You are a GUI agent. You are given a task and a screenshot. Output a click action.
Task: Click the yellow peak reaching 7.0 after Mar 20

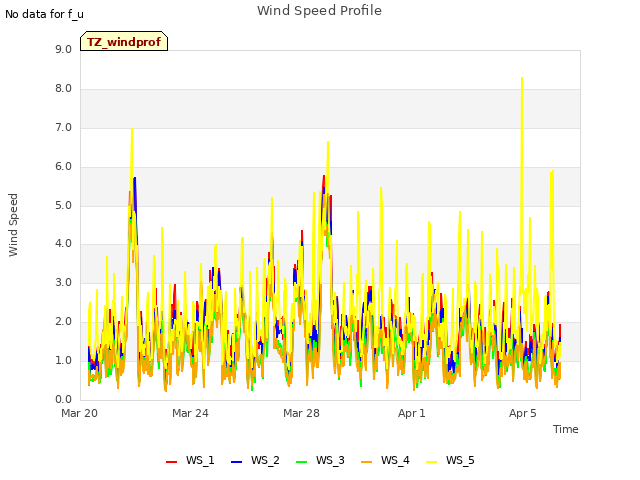132,130
